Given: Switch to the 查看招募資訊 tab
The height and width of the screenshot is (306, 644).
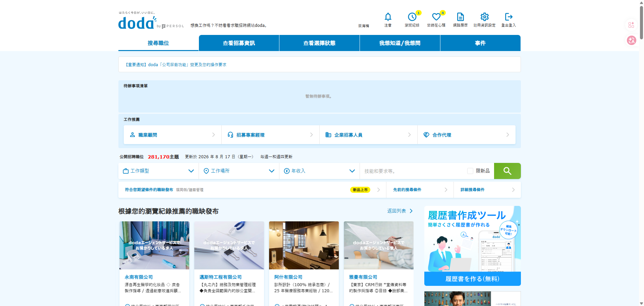Looking at the screenshot, I should pyautogui.click(x=239, y=43).
